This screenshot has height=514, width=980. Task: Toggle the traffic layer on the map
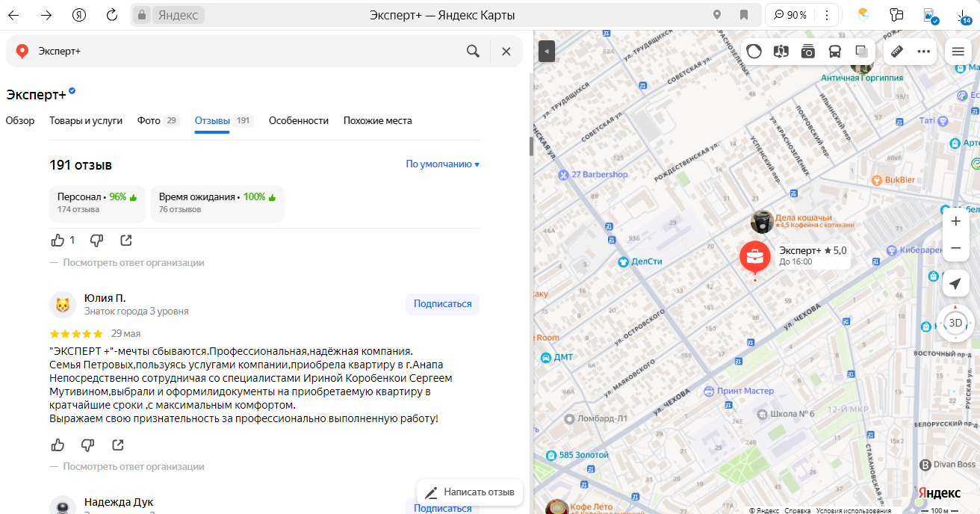pyautogui.click(x=754, y=52)
